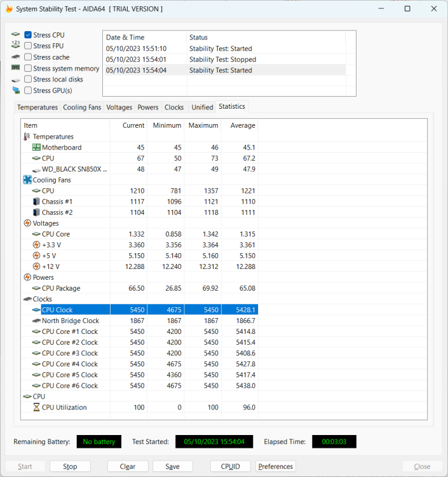
Task: Click the Chassis #1 case icon
Action: coord(36,202)
